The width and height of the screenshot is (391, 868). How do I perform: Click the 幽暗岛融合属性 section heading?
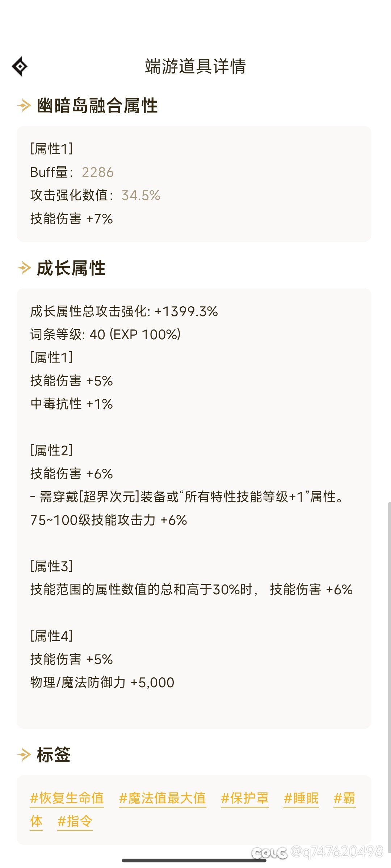[97, 106]
